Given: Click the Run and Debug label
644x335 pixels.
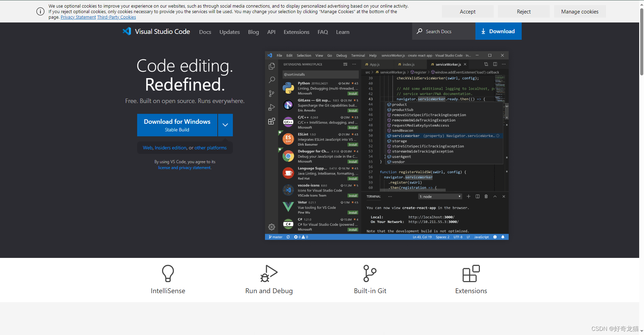Looking at the screenshot, I should click(269, 291).
